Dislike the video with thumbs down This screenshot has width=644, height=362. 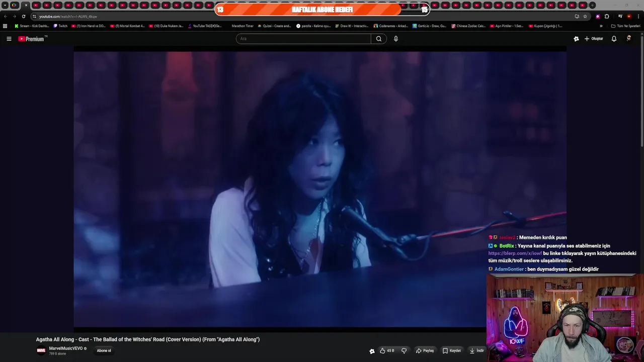click(404, 350)
